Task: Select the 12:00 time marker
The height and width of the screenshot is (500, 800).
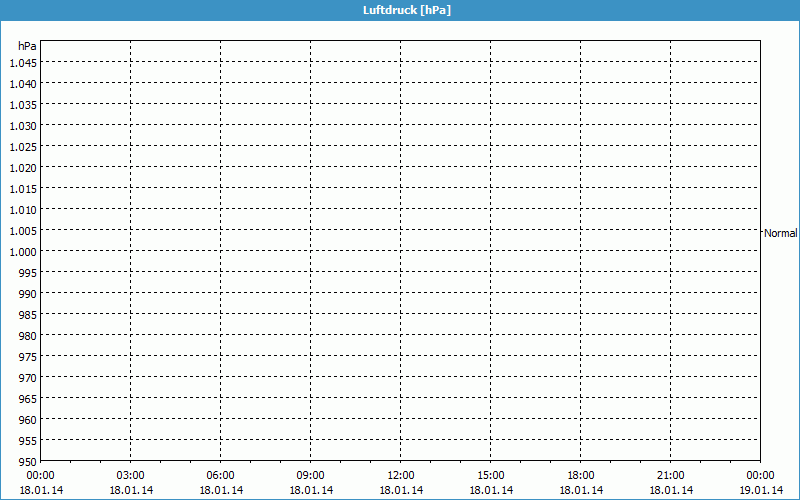Action: [x=401, y=475]
